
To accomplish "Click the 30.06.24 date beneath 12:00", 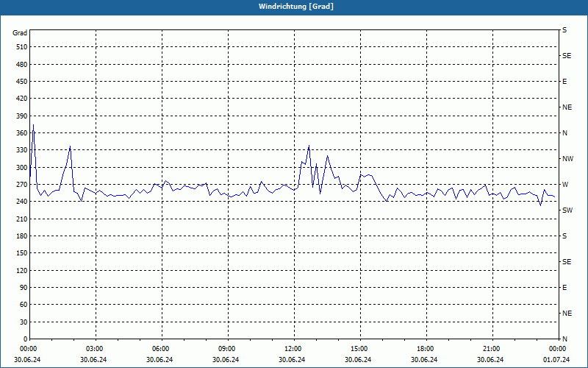I will [292, 360].
